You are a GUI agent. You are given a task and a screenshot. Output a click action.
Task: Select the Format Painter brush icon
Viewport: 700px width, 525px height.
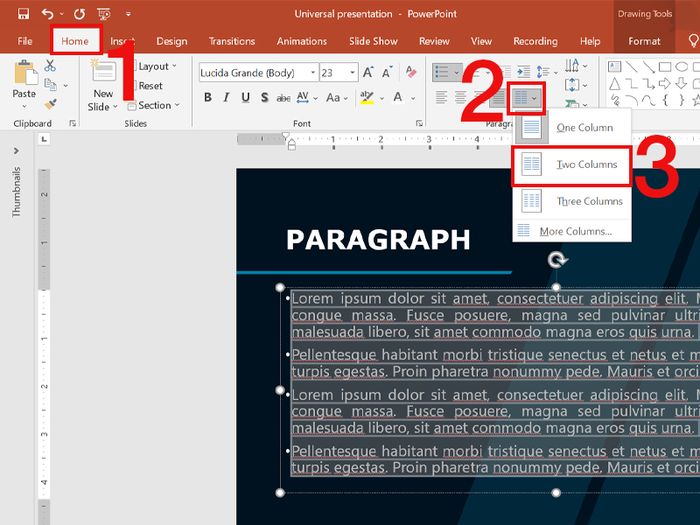(50, 103)
